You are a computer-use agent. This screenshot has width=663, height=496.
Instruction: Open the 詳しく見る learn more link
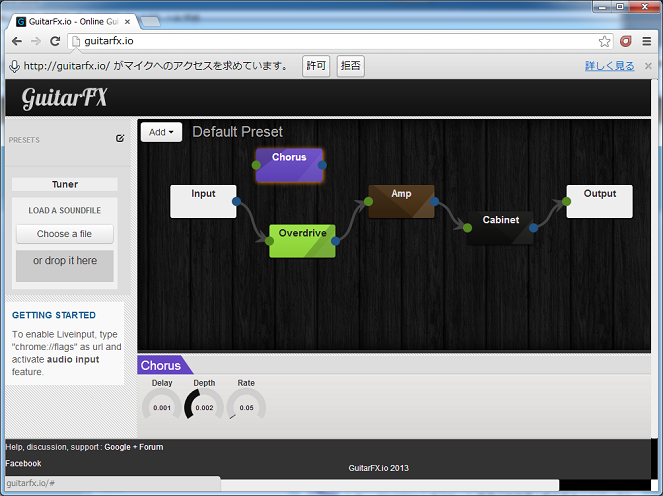click(609, 66)
